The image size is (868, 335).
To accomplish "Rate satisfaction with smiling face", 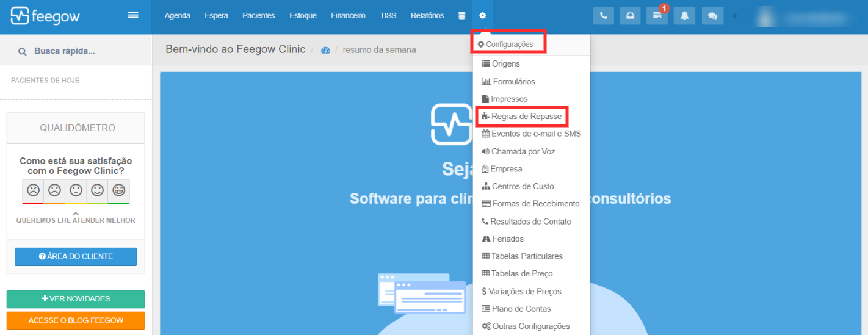I will [x=97, y=191].
